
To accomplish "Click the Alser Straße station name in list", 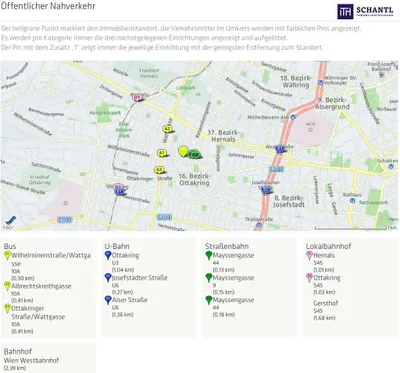I will coord(130,300).
